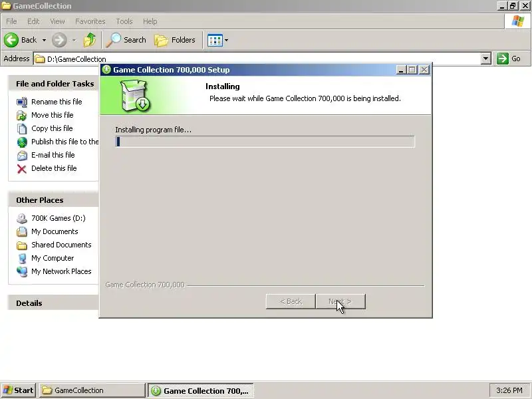Click the My Computer icon
The width and height of the screenshot is (532, 399).
[x=22, y=258]
